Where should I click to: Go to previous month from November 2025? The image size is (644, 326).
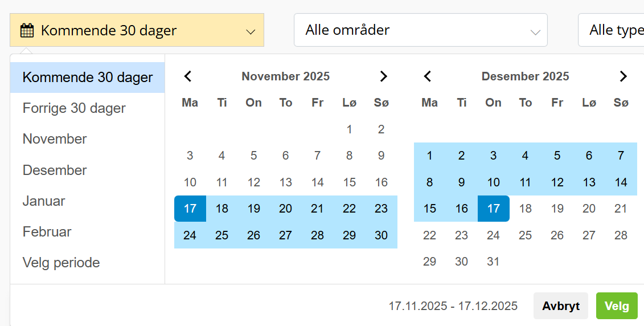188,76
